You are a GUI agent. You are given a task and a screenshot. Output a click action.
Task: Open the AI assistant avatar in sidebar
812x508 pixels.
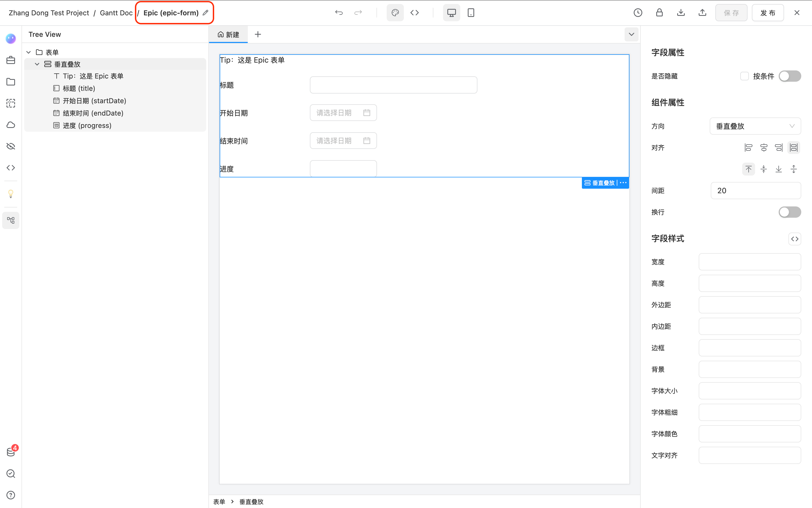tap(11, 39)
